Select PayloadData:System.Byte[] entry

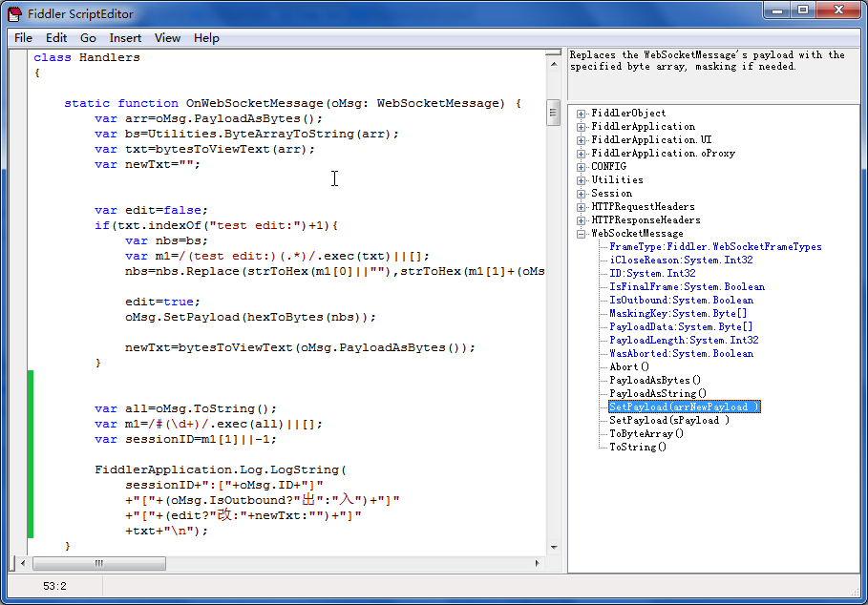(x=681, y=326)
